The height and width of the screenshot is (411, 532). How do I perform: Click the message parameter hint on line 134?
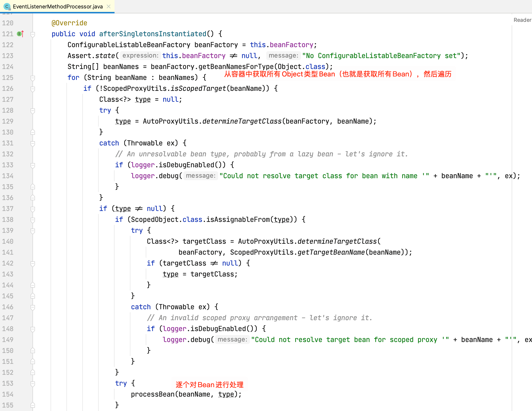[x=201, y=176]
